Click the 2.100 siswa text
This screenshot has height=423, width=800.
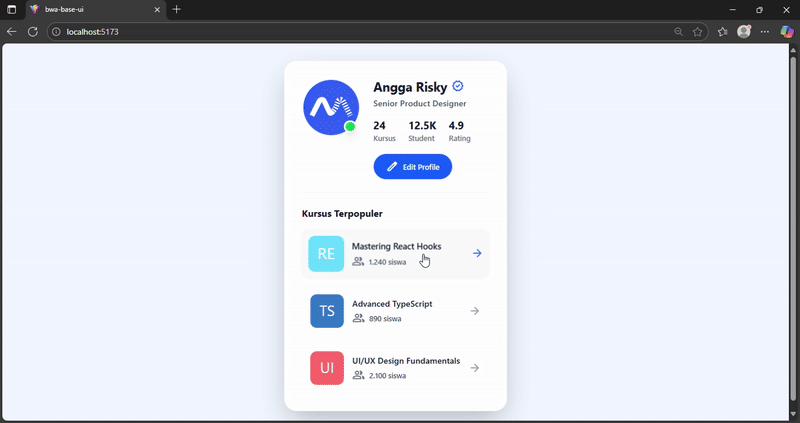pyautogui.click(x=387, y=376)
